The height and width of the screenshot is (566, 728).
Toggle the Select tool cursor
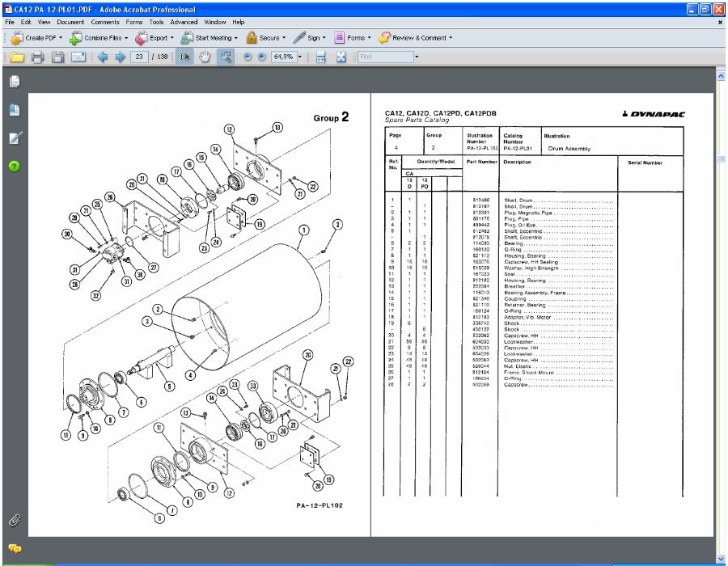(x=184, y=57)
